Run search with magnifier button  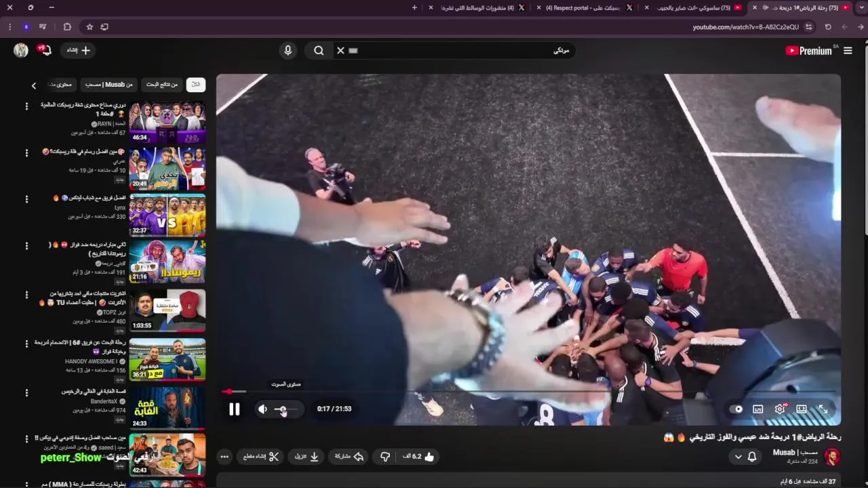point(319,50)
